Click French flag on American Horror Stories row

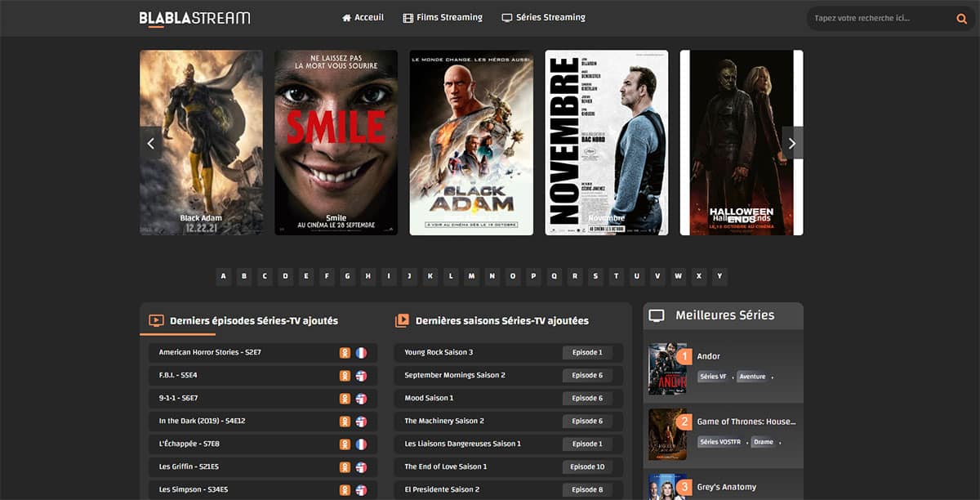361,353
